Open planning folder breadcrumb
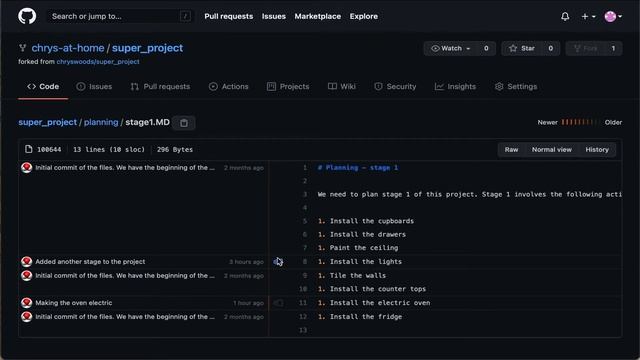 pyautogui.click(x=101, y=122)
